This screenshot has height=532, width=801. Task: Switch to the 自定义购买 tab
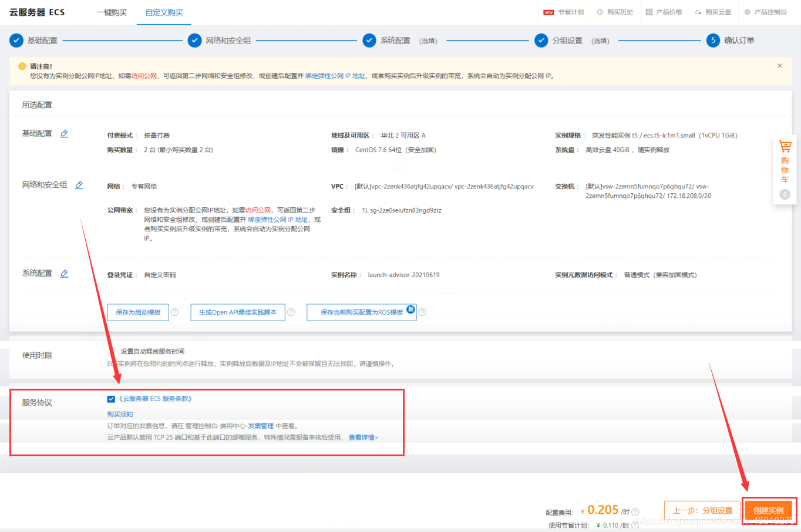[x=164, y=12]
